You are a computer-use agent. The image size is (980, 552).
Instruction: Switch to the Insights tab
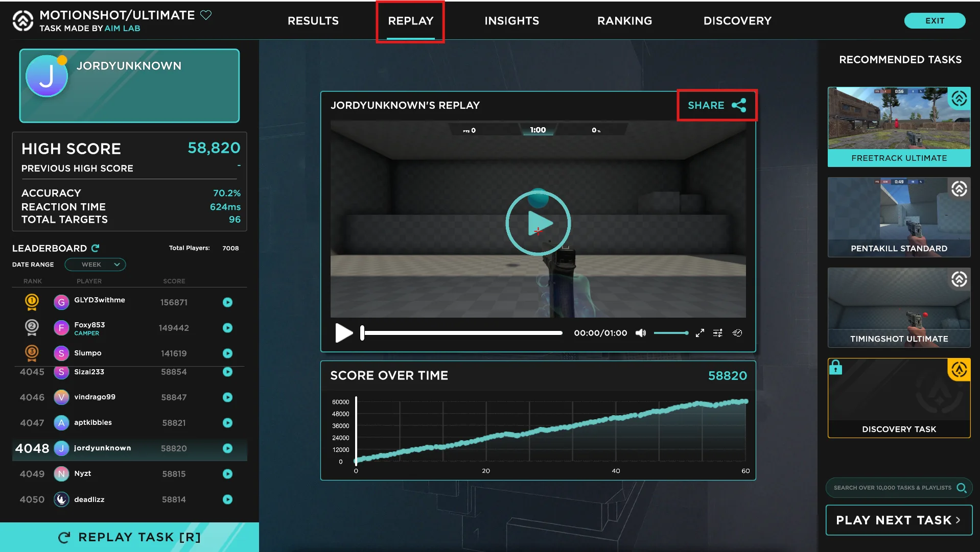[511, 21]
